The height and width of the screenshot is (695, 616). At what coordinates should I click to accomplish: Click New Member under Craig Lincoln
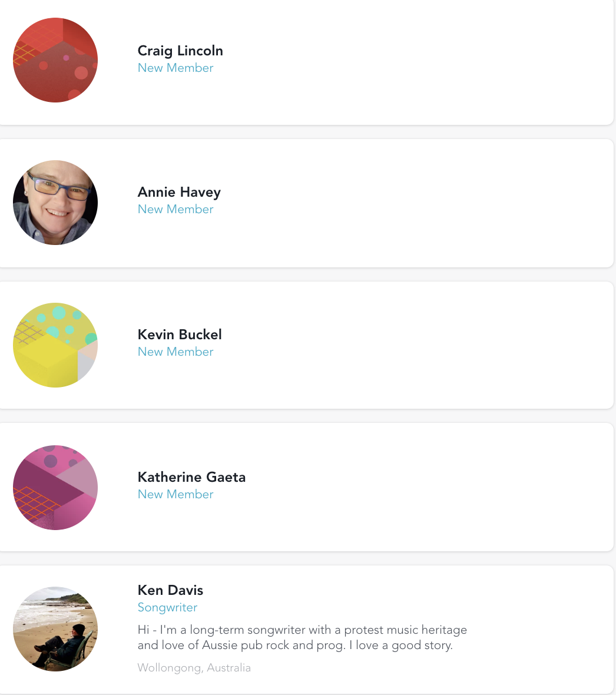(x=175, y=68)
